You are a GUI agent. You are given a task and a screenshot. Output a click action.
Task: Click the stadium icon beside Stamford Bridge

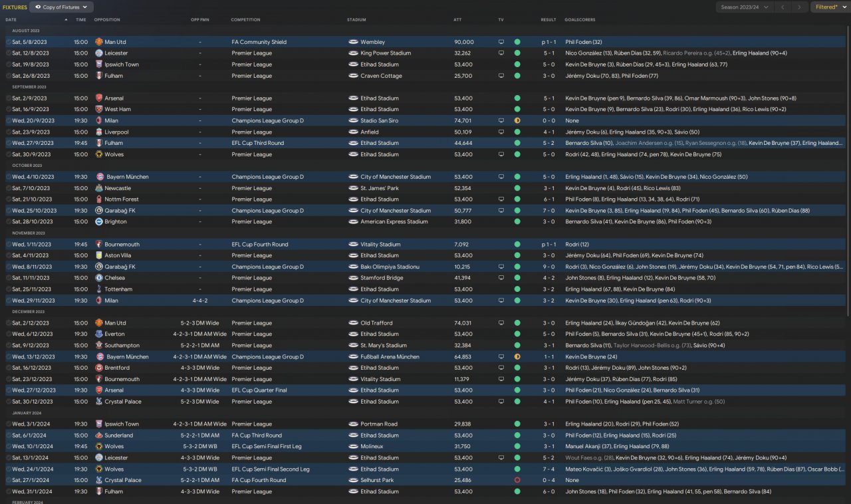pos(353,278)
